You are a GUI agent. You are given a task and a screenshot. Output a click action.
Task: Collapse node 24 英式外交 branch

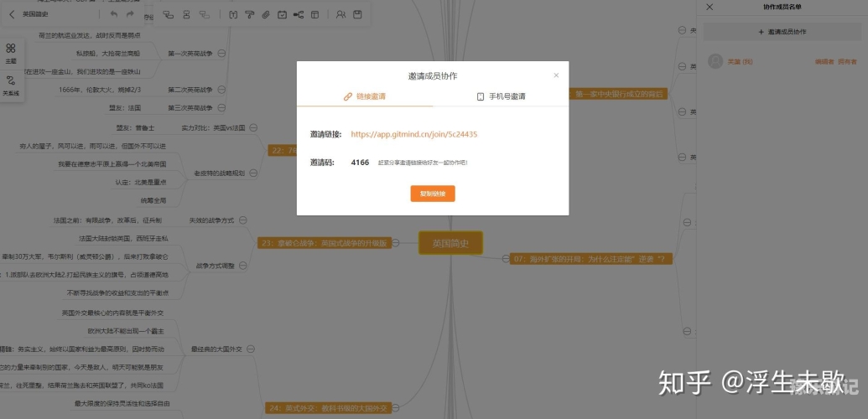click(x=396, y=408)
